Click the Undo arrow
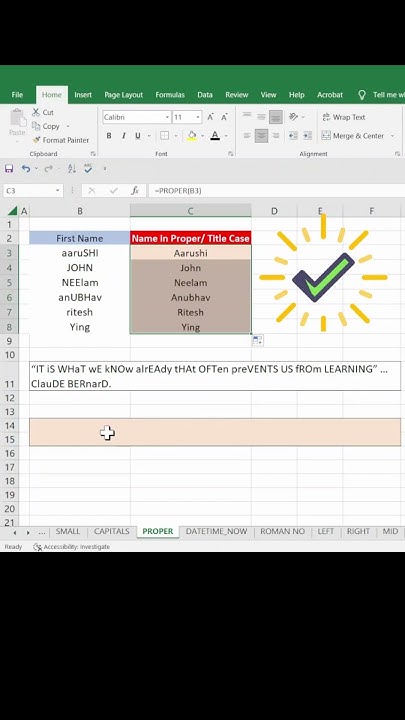Viewport: 405px width, 720px height. 26,169
